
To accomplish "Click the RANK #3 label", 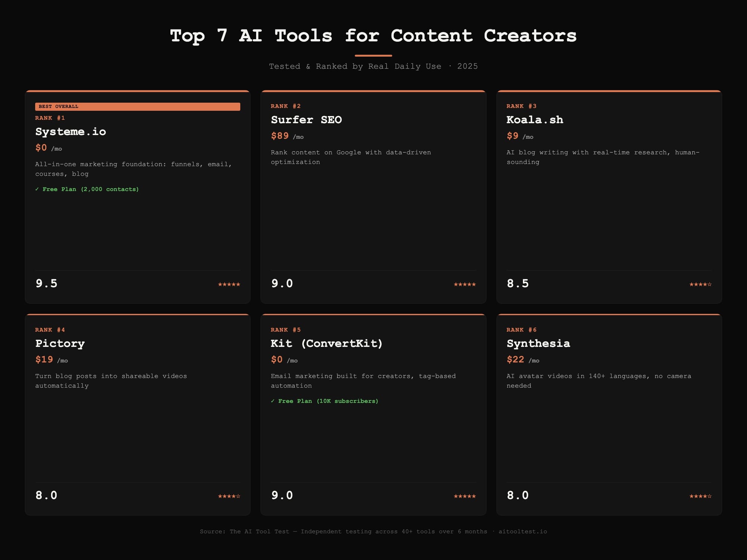I will tap(521, 106).
